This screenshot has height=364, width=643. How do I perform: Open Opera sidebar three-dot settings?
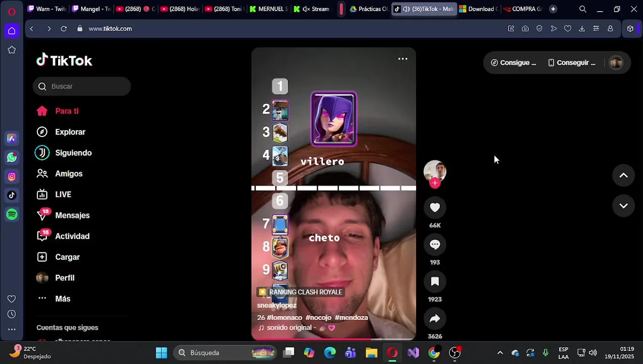[x=12, y=329]
